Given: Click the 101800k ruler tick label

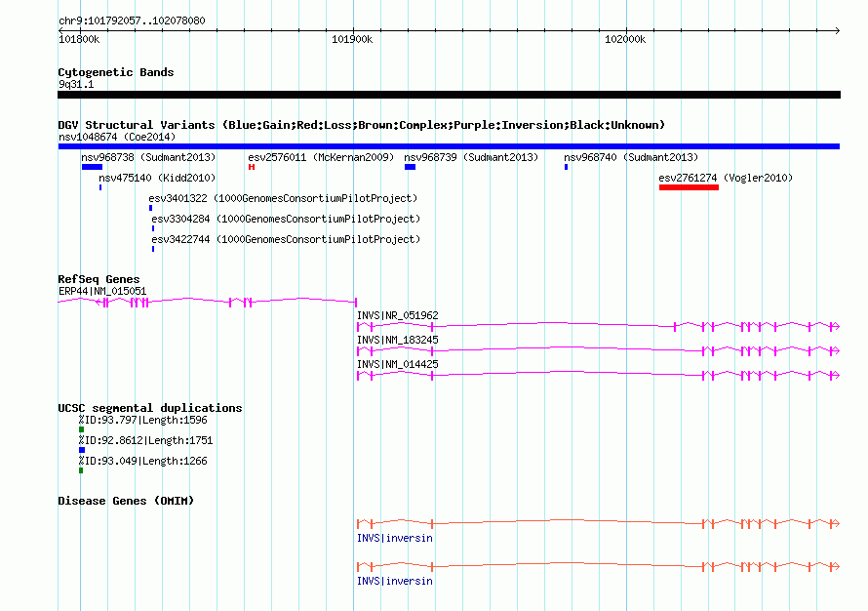Looking at the screenshot, I should click(79, 39).
